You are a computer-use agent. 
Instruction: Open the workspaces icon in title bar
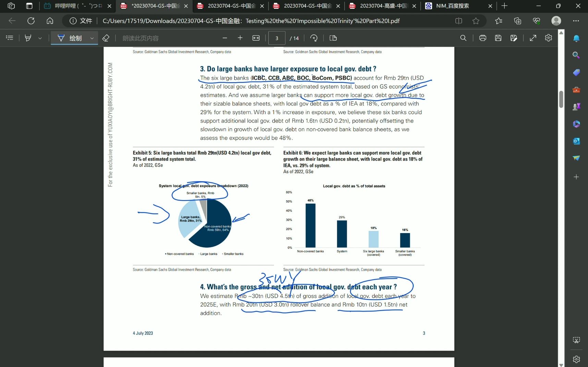click(x=11, y=6)
